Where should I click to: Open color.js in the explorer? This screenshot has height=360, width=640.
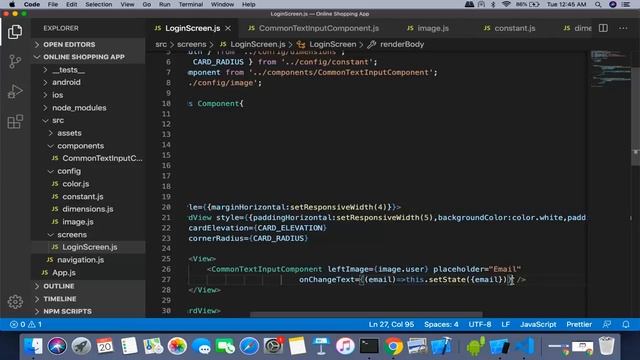tap(88, 184)
